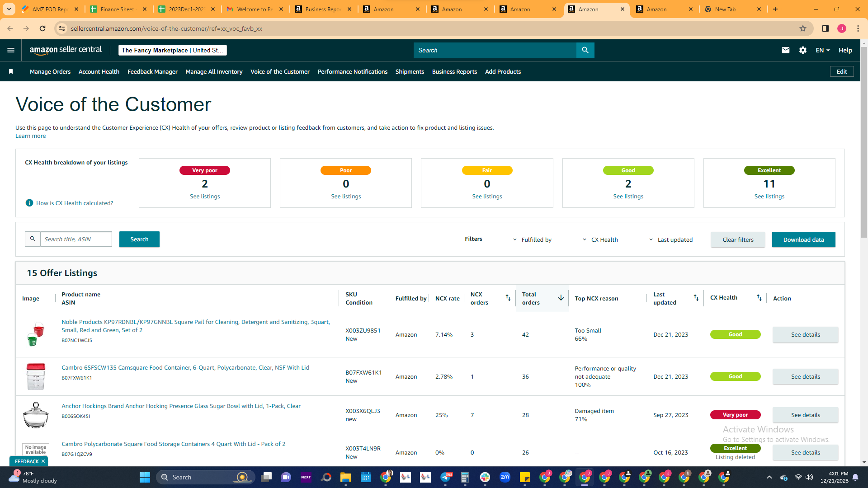Click the Very poor CX Health badge on Anchor Hocking row
The image size is (868, 488).
pyautogui.click(x=735, y=415)
